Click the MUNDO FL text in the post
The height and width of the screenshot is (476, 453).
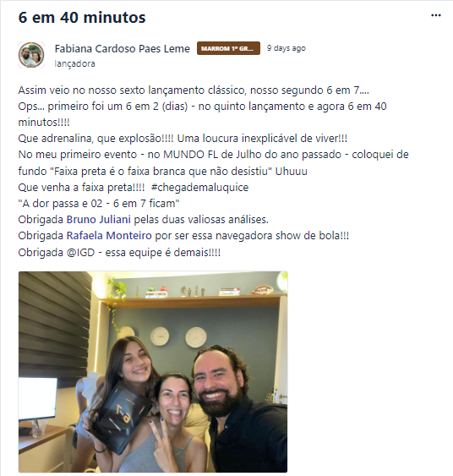point(190,155)
